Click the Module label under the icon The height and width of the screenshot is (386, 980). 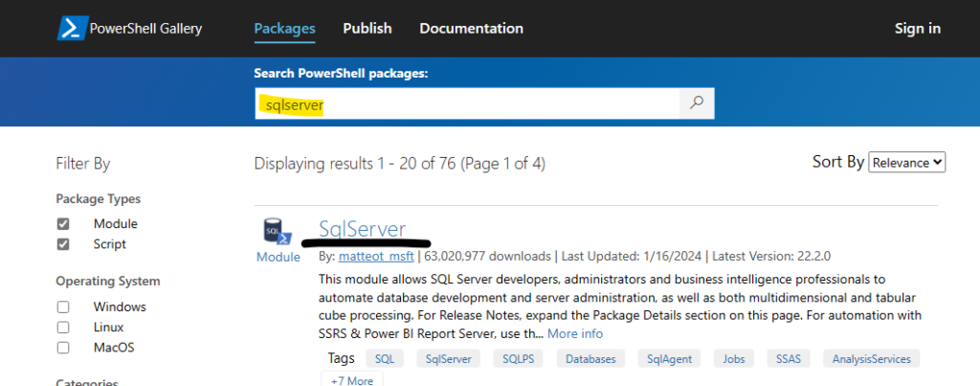(x=278, y=257)
